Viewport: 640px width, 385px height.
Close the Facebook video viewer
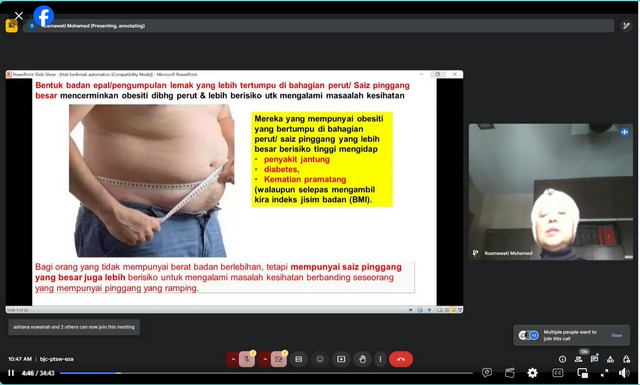pyautogui.click(x=19, y=16)
